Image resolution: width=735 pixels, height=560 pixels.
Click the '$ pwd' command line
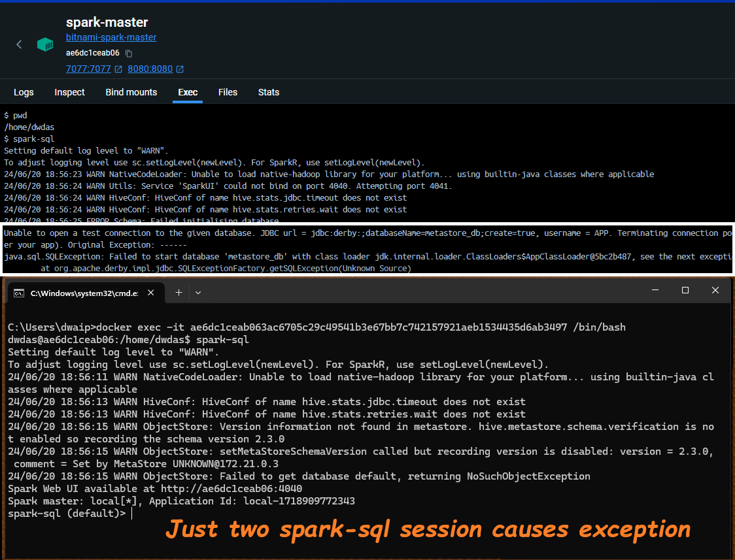[16, 115]
